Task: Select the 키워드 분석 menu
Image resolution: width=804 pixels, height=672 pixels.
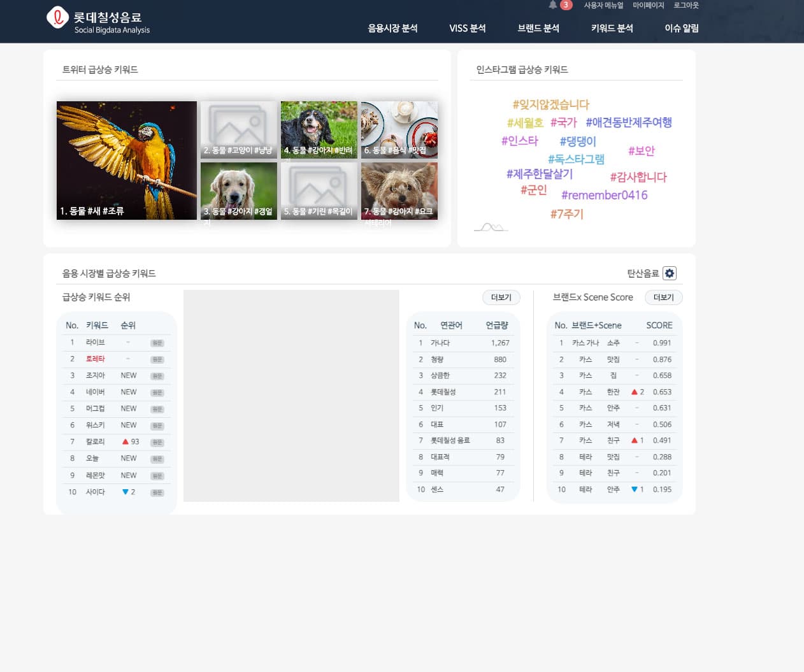Action: click(x=612, y=28)
